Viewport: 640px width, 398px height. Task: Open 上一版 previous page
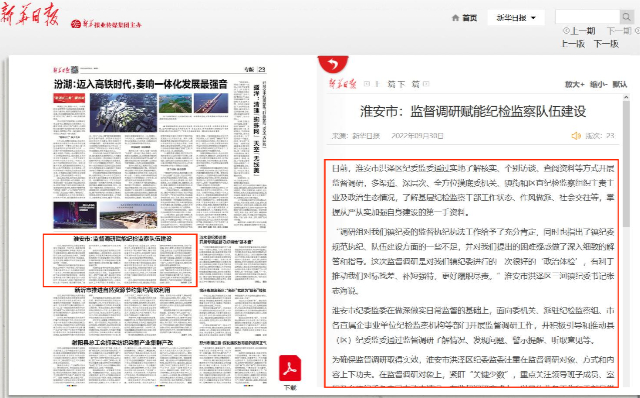pos(573,44)
